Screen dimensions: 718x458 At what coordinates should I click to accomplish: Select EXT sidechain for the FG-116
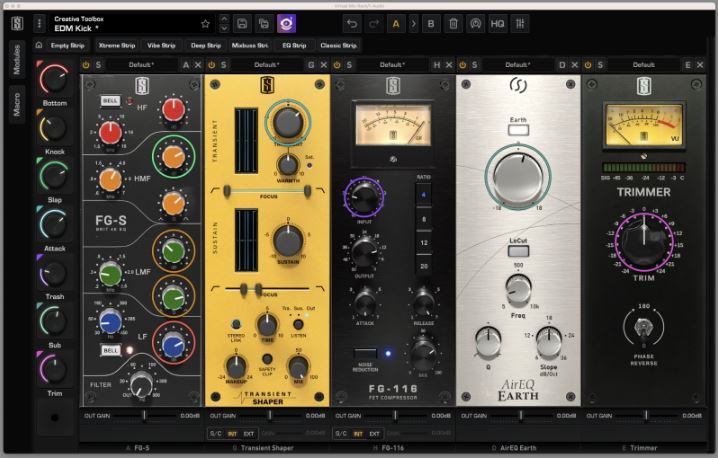375,434
